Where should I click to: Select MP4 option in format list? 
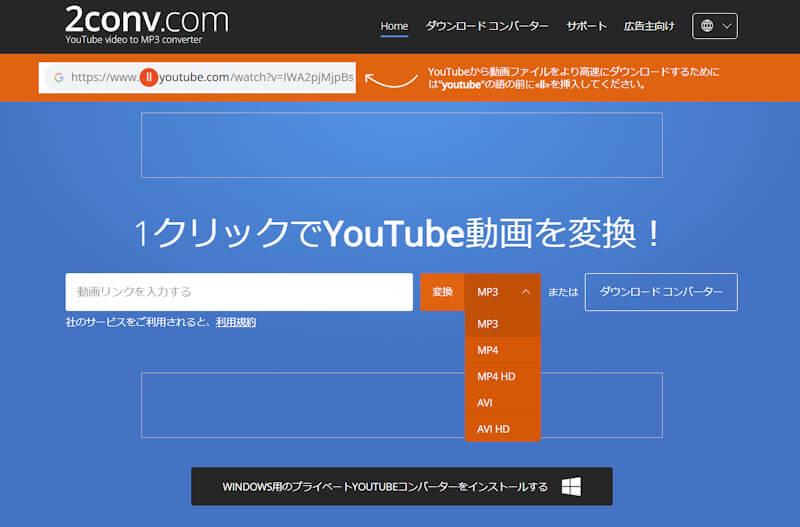point(503,350)
